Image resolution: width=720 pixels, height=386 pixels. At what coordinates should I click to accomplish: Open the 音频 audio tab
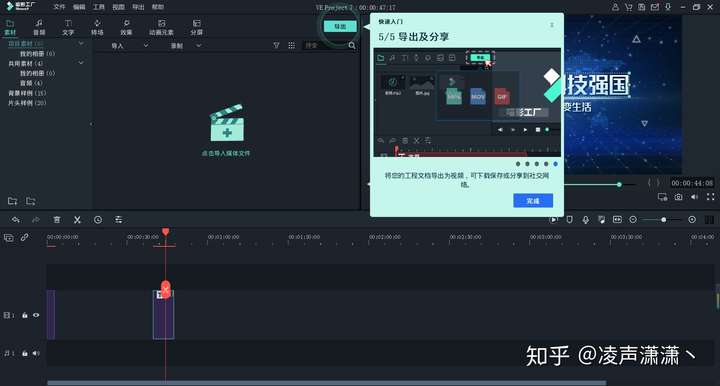(x=39, y=28)
